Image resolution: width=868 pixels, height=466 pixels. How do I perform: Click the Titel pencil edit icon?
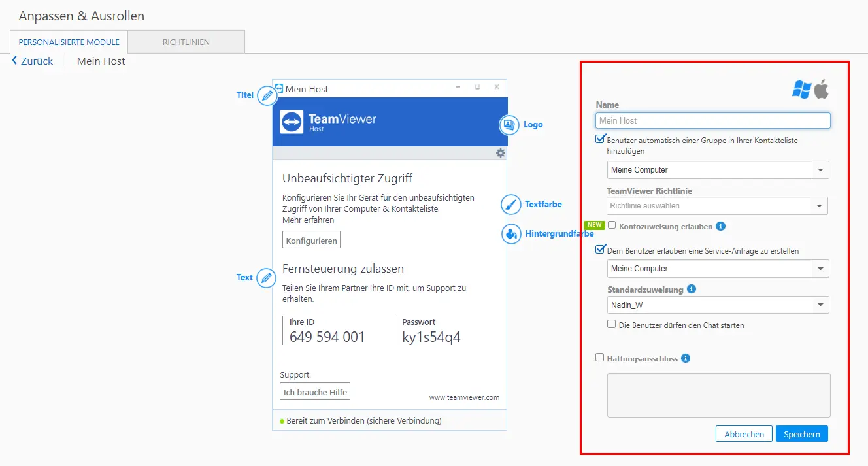267,96
